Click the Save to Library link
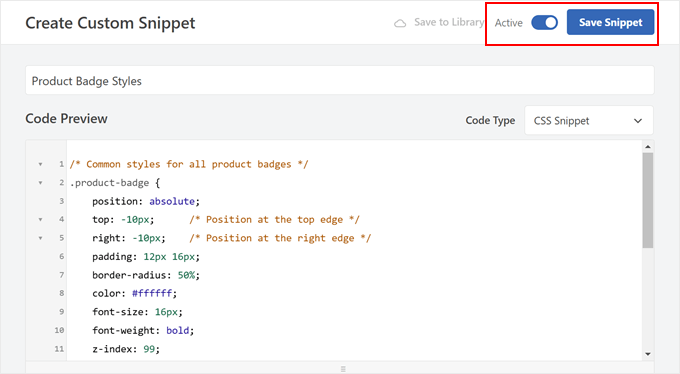 (x=448, y=22)
